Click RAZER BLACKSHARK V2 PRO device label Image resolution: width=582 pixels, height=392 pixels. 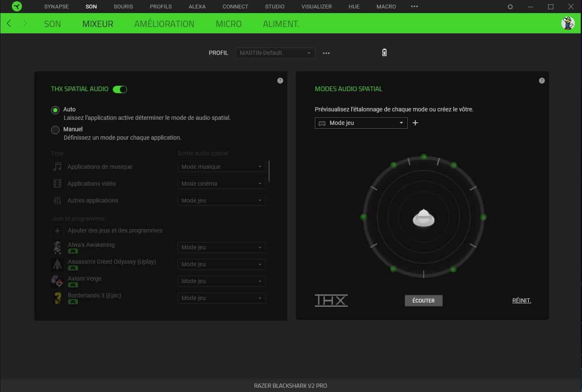[290, 386]
